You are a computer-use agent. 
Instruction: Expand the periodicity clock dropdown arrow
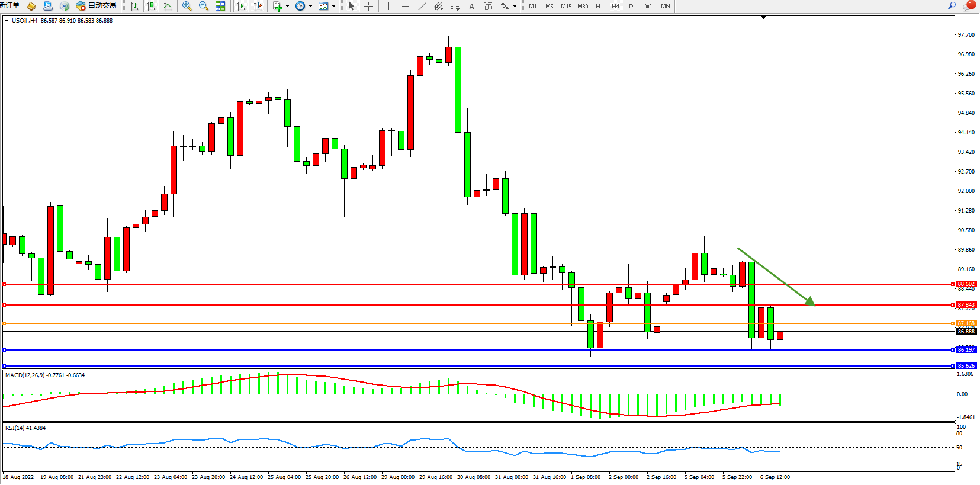pos(310,7)
